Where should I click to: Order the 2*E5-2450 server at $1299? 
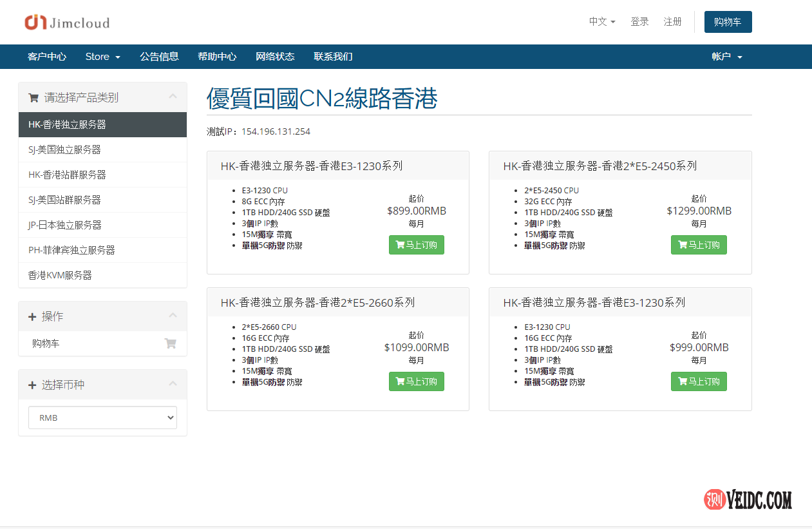pos(699,245)
